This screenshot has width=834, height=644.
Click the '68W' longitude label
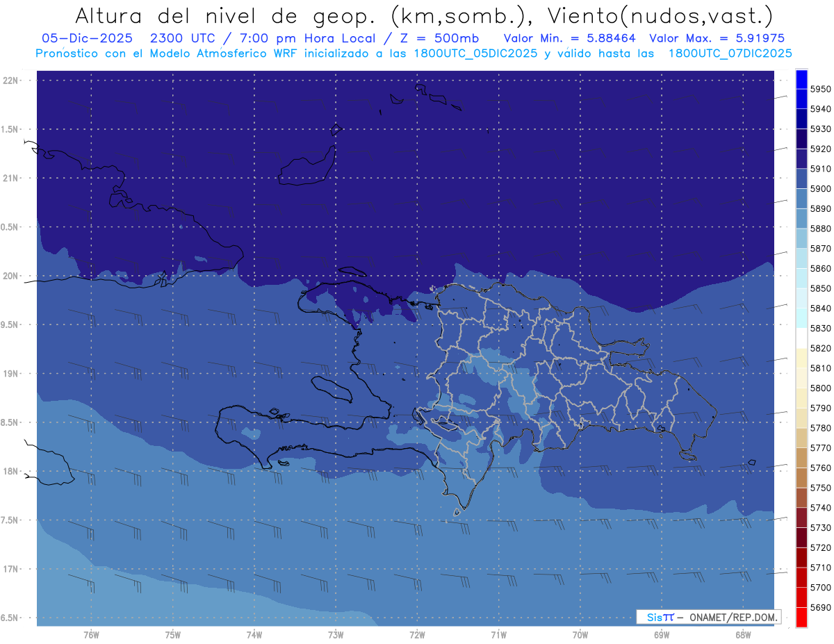743,634
